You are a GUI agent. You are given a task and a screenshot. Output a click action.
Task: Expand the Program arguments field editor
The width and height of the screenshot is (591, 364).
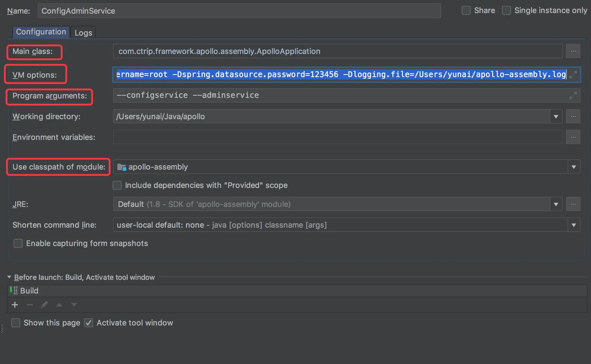(573, 95)
